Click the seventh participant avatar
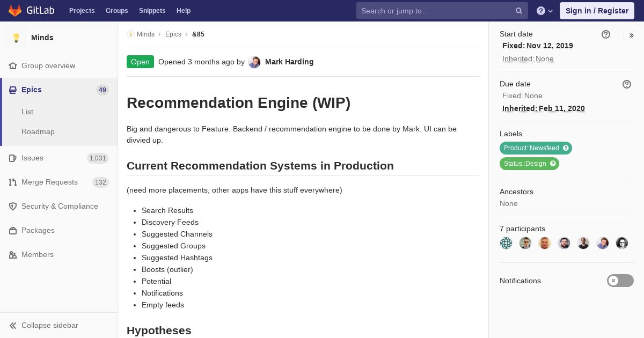 pos(622,243)
